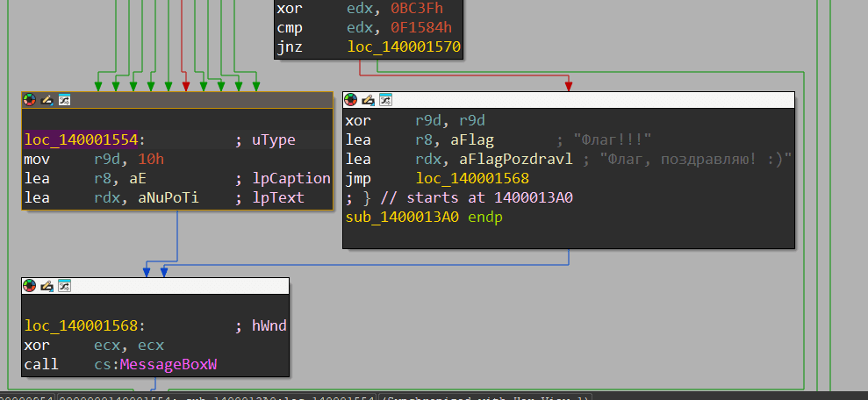Viewport: 868px width, 400px height.
Task: Click jmp loc_140001568 destination
Action: [459, 178]
